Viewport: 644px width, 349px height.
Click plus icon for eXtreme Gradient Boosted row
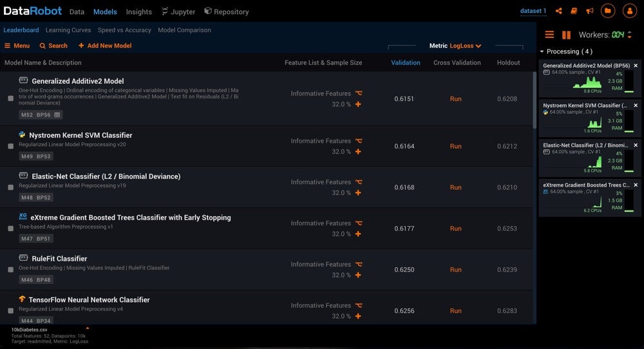pyautogui.click(x=358, y=234)
